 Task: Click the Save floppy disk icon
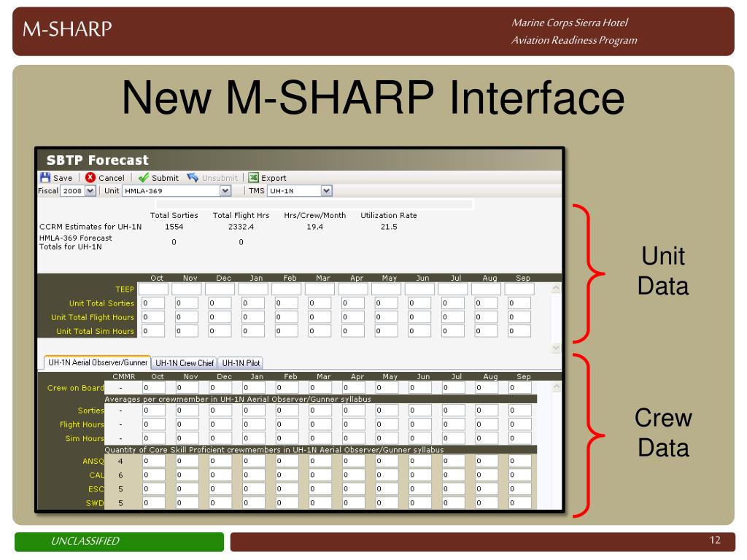coord(45,178)
